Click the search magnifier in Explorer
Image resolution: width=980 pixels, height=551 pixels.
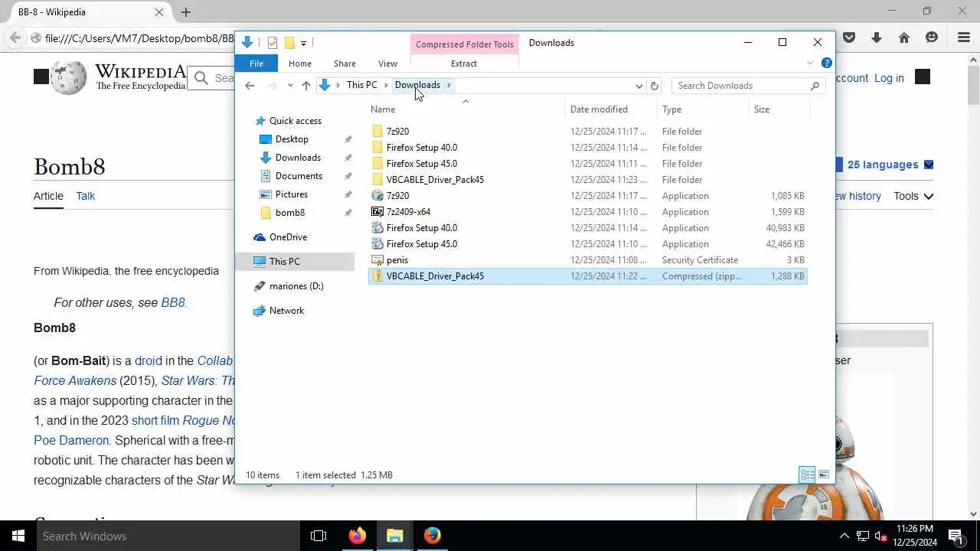pyautogui.click(x=815, y=86)
